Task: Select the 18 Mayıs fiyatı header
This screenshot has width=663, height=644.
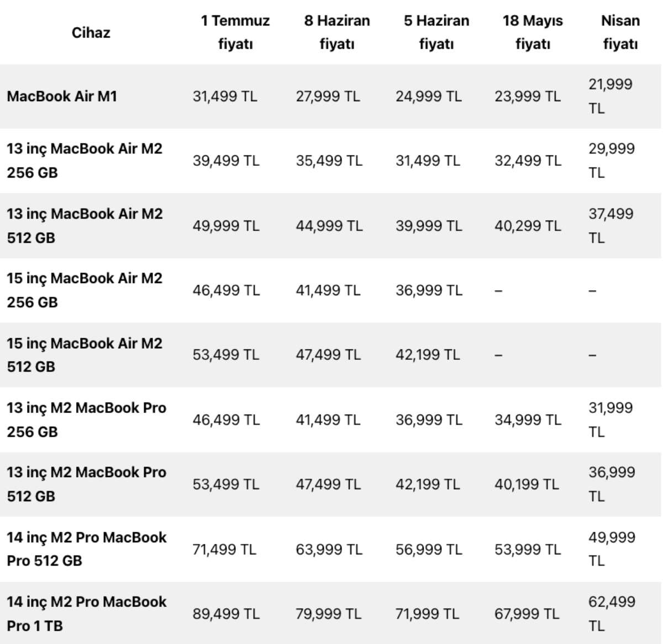Action: (x=533, y=33)
